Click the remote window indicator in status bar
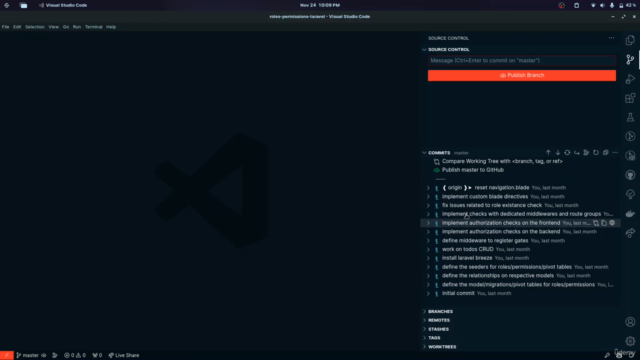Viewport: 640px width, 360px height. coord(7,356)
